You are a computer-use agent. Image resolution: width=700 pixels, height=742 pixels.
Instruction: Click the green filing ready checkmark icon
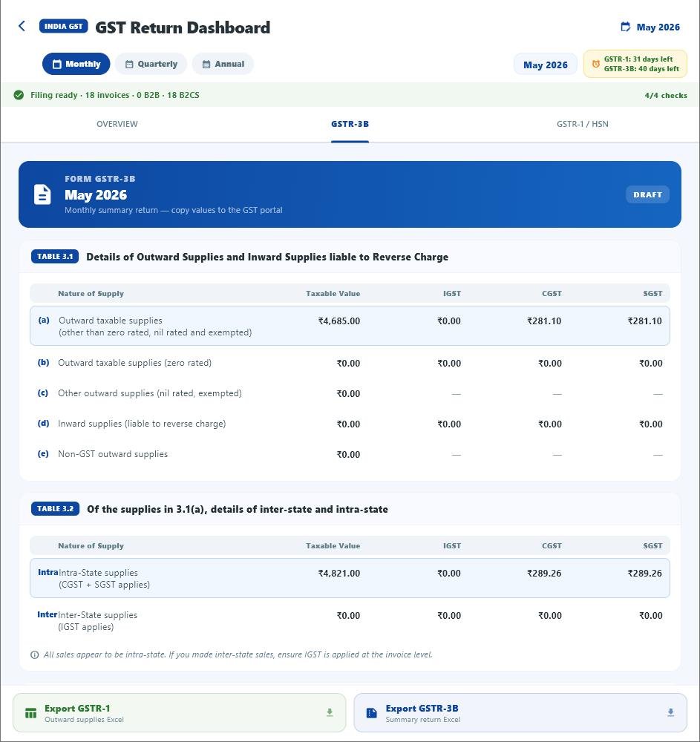coord(19,95)
